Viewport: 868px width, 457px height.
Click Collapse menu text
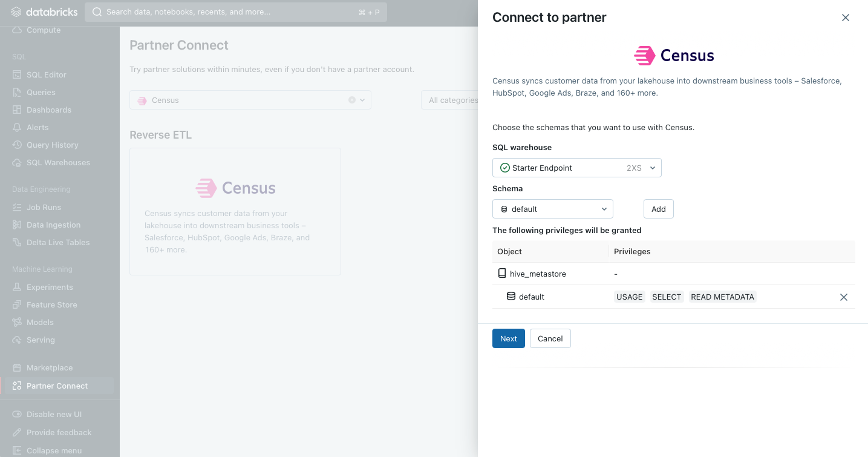[54, 450]
